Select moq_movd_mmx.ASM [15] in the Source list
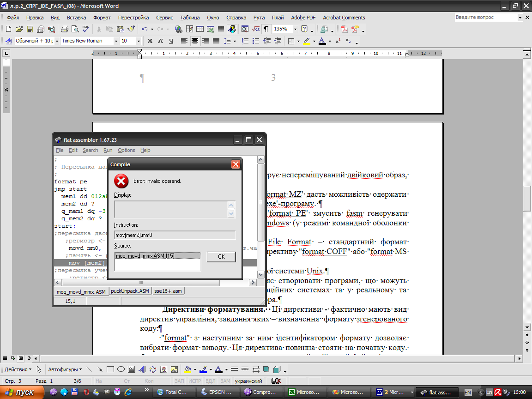The width and height of the screenshot is (532, 399). pos(157,256)
